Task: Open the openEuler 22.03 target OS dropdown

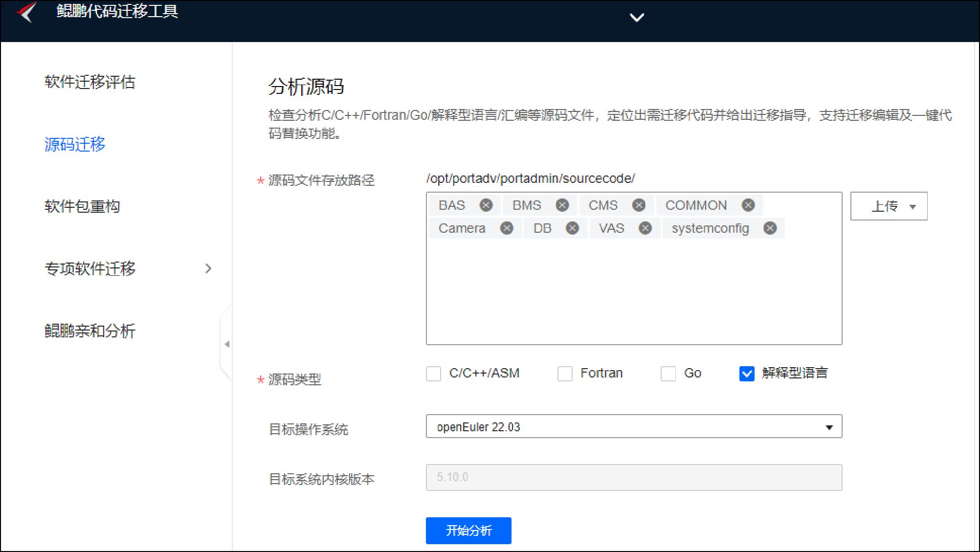Action: (x=633, y=427)
